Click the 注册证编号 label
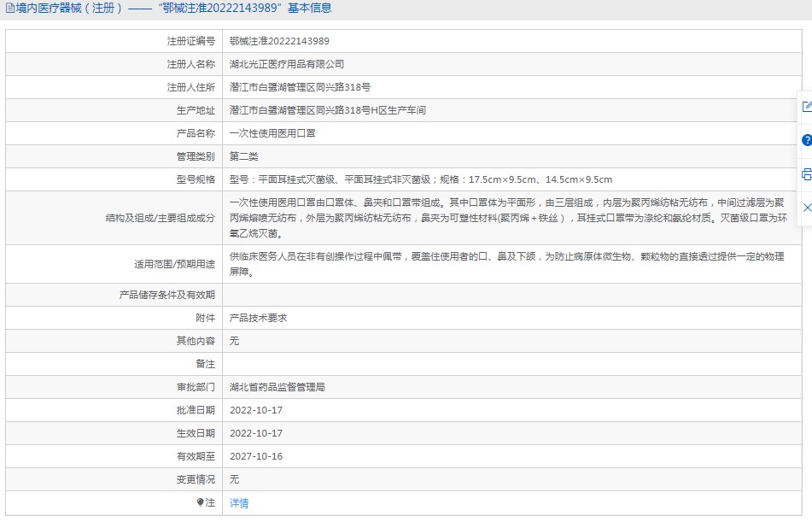Viewport: 812px width, 522px height. (190, 41)
